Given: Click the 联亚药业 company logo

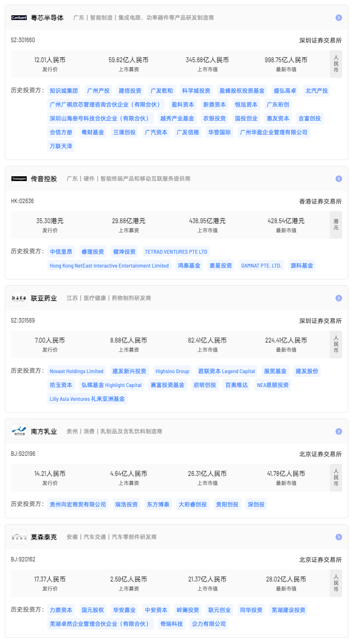Looking at the screenshot, I should click(19, 298).
